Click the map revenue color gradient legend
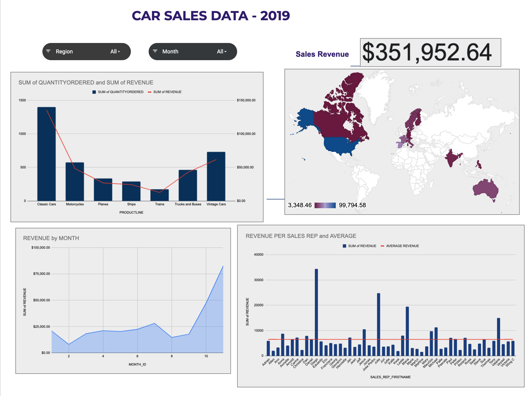This screenshot has height=396, width=532. 325,205
